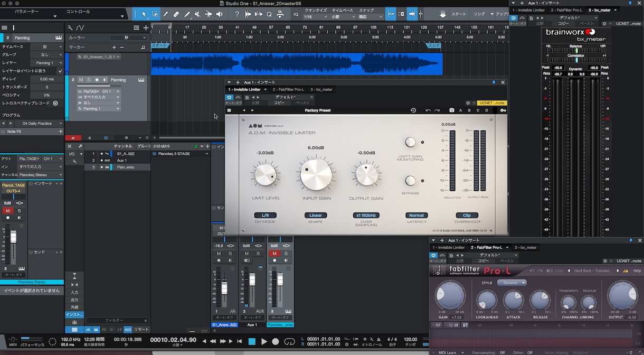
Task: Unmute the Pianoteq mixer channel
Action: 274,254
